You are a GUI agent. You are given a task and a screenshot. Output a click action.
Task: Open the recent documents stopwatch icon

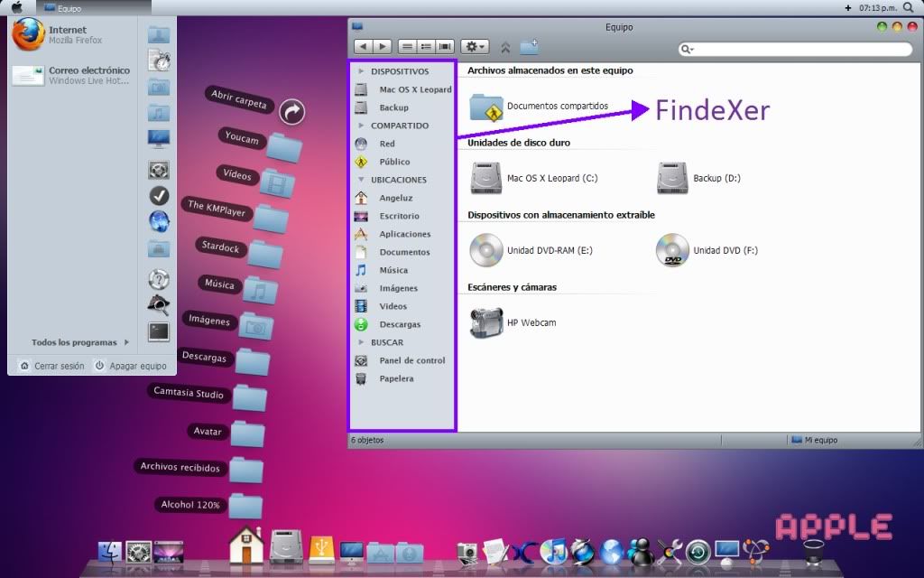159,61
